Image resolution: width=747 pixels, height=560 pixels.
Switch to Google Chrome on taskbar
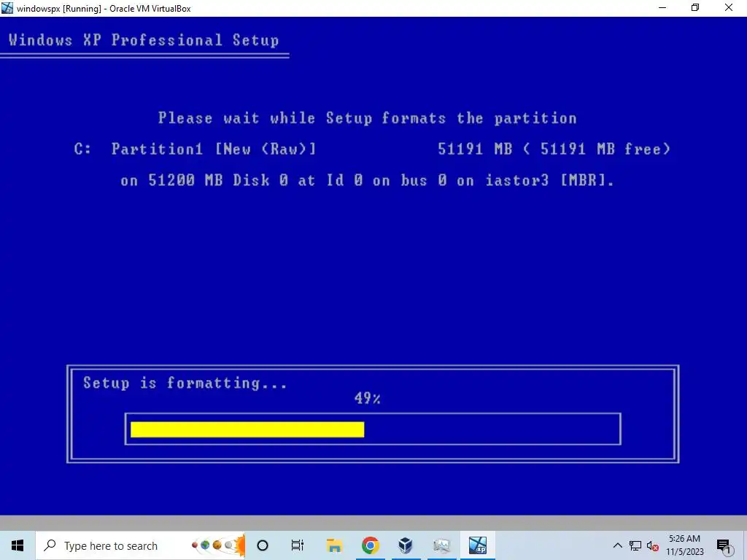tap(370, 545)
